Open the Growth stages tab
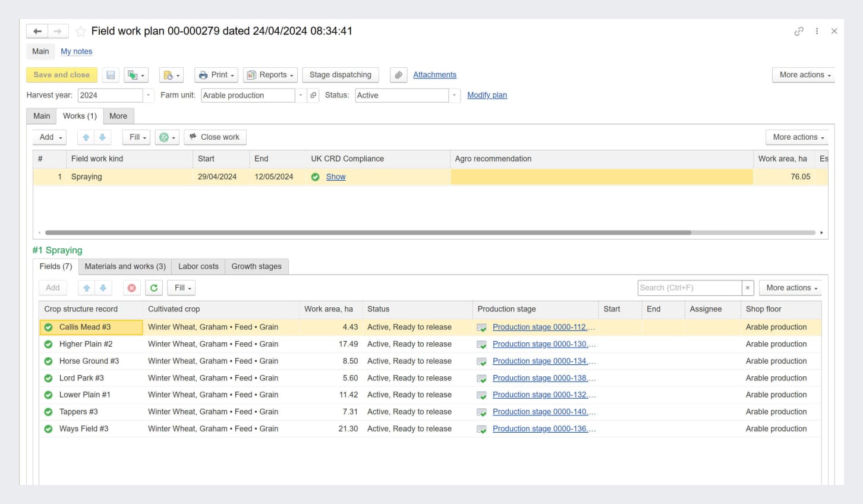The height and width of the screenshot is (504, 863). pos(256,266)
